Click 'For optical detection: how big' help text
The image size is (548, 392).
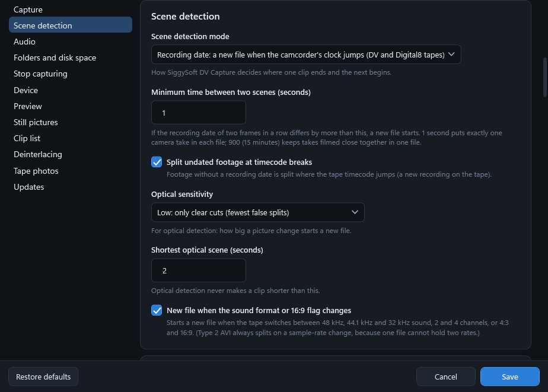[251, 231]
